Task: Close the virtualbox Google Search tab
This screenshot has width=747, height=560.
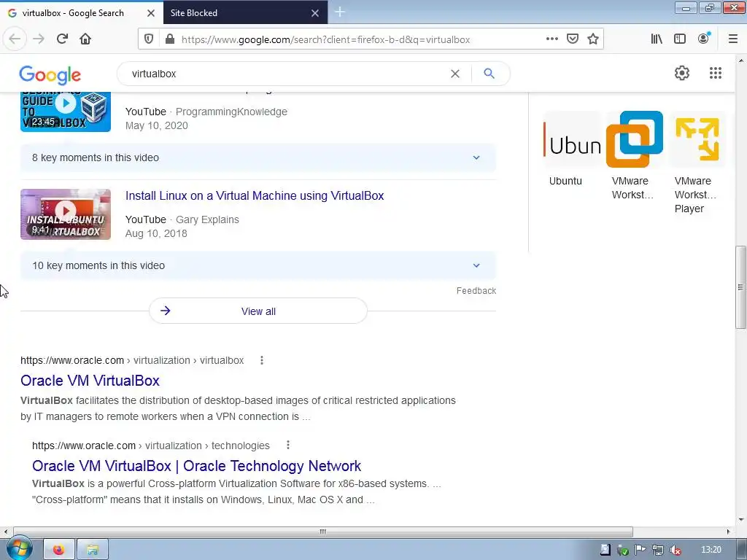Action: [150, 13]
